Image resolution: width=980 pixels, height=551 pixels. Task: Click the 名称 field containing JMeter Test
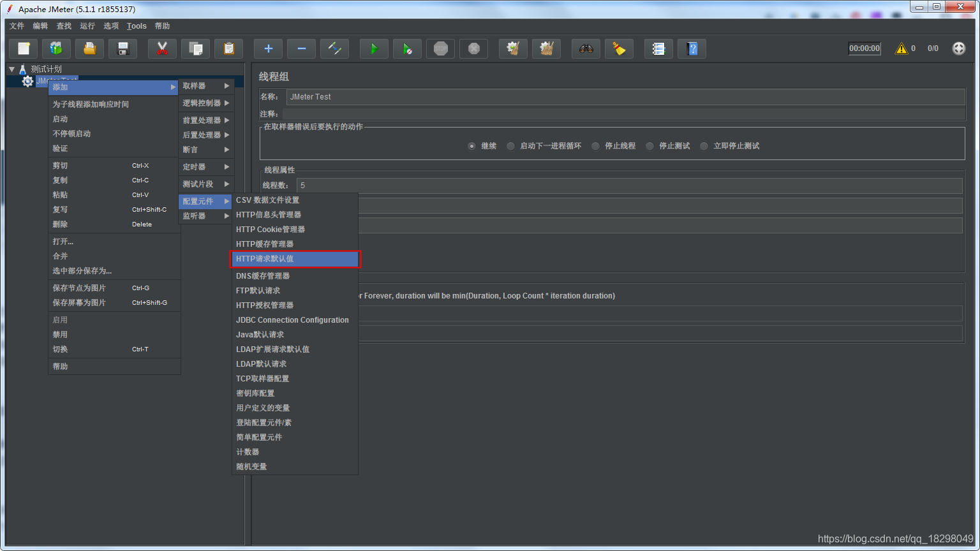point(625,97)
